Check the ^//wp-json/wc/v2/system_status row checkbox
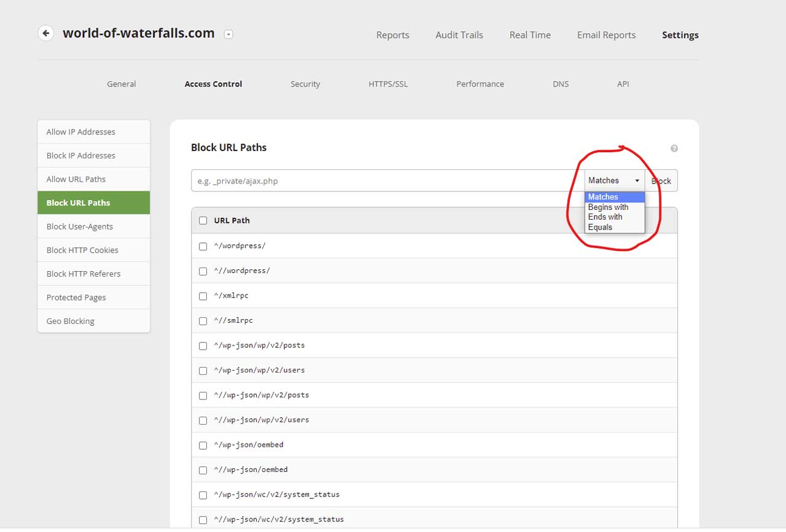Viewport: 786px width, 532px height. coord(203,520)
